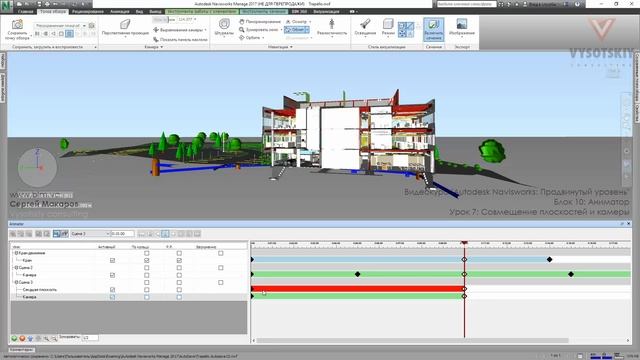Image resolution: width=640 pixels, height=360 pixels.
Task: Click Animator timeline zoom out magnifier
Action: 54,338
